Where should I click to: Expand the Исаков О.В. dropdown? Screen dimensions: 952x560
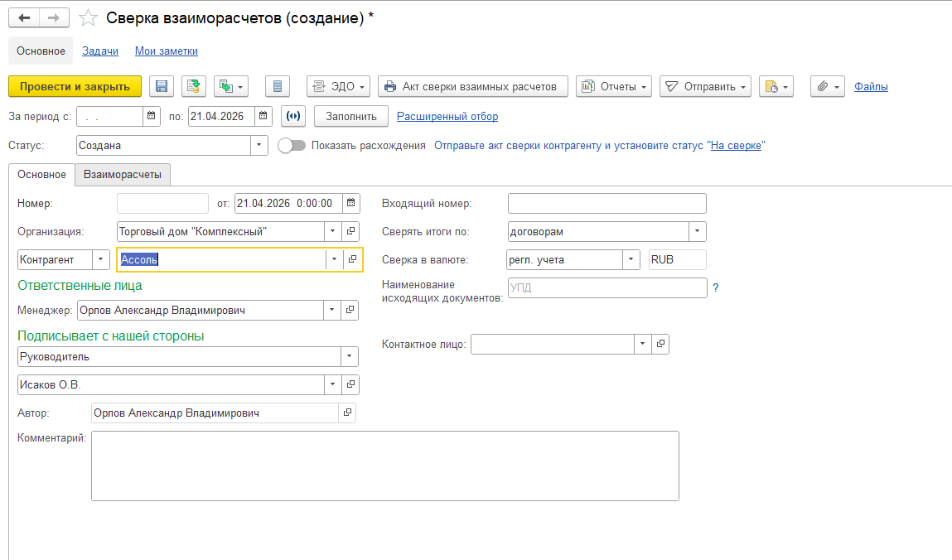click(x=333, y=384)
